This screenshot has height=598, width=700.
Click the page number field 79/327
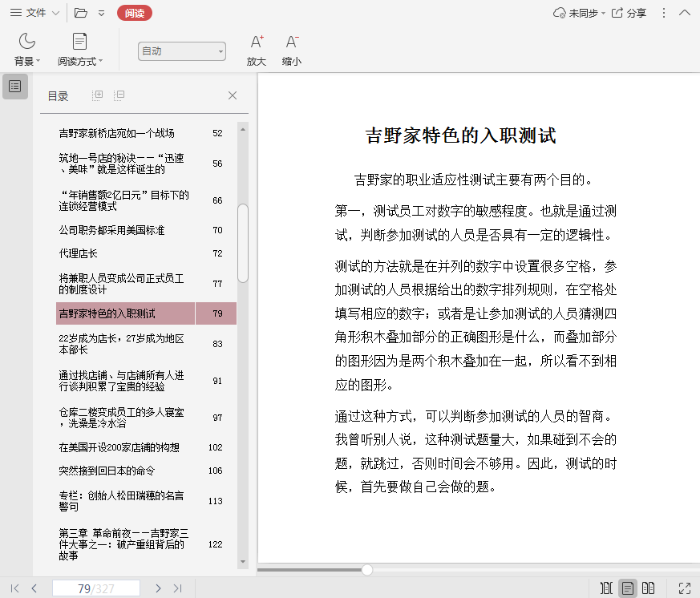point(96,588)
